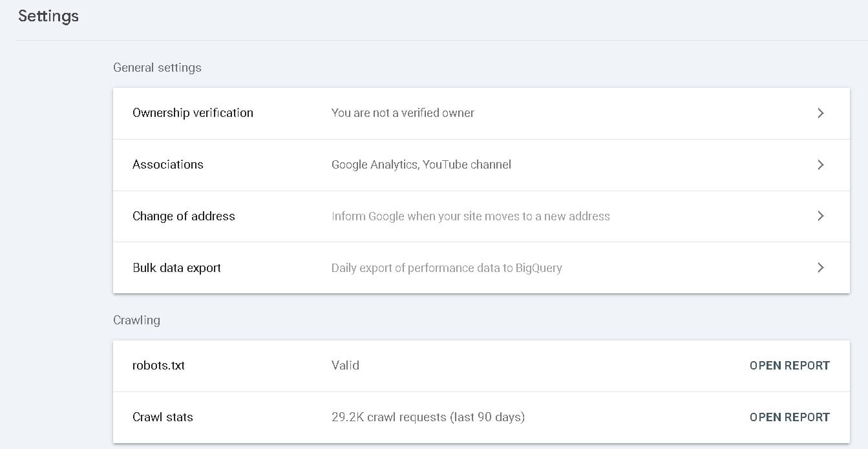Open the Crawl stats report
This screenshot has width=868, height=449.
(789, 417)
